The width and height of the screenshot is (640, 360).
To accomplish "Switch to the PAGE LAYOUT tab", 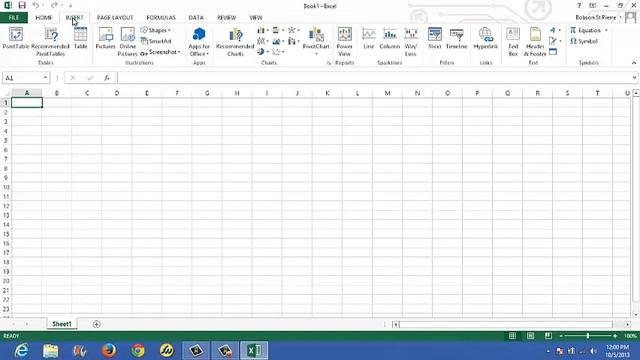I will (x=115, y=18).
